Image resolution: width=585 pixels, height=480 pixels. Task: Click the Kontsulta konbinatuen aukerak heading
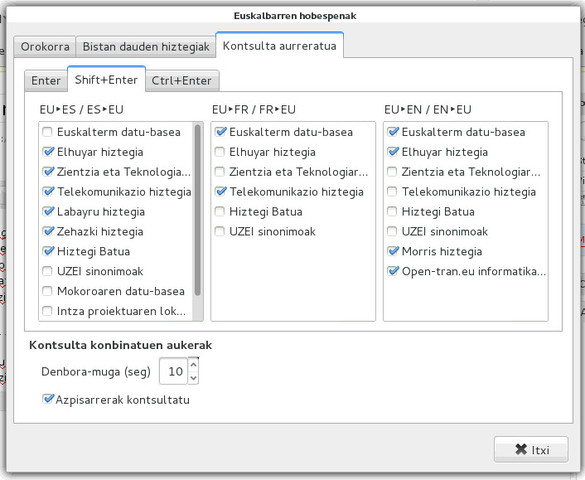point(121,345)
